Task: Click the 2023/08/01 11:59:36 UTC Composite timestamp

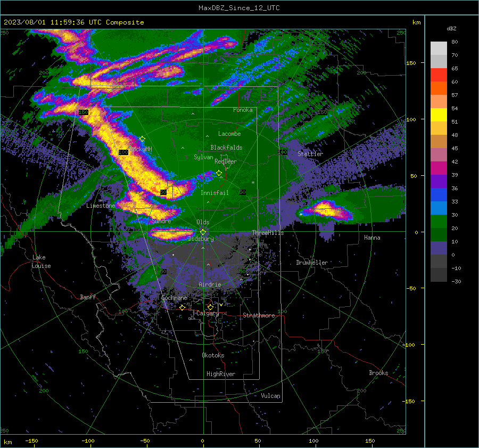Action: coord(73,22)
